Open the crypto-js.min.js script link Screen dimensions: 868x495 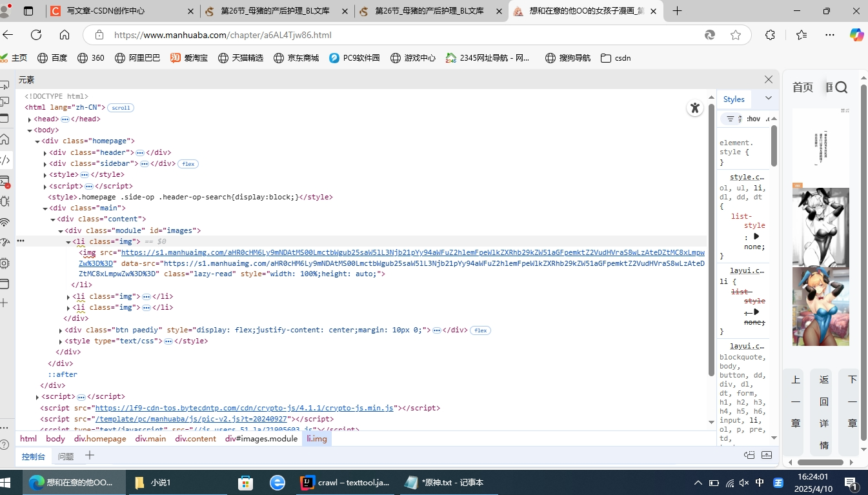(244, 408)
